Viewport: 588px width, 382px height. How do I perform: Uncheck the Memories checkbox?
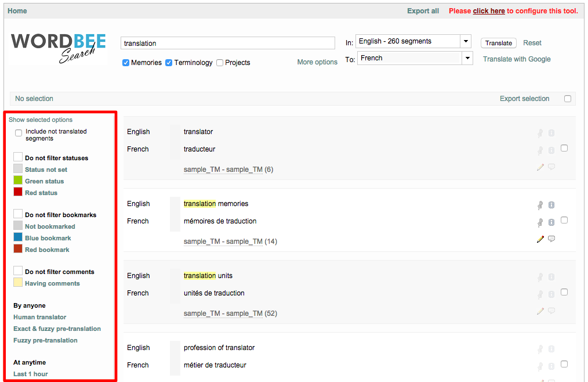point(126,63)
